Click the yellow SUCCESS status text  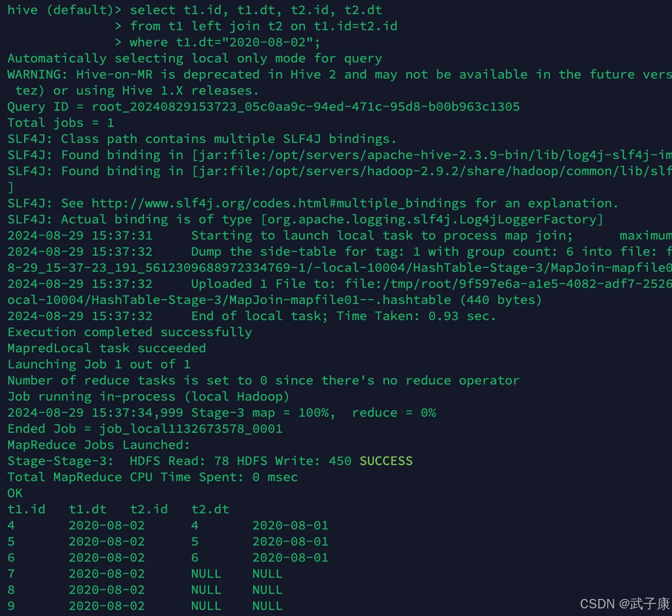386,461
